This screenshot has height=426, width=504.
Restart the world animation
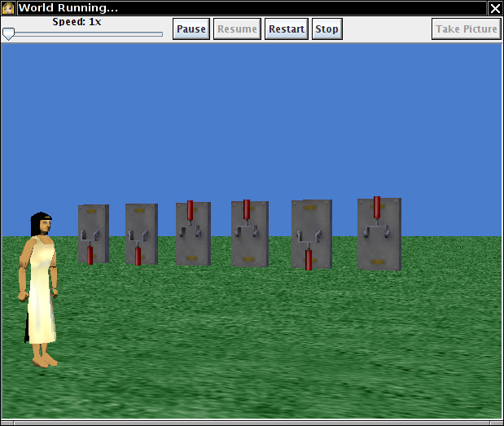pyautogui.click(x=287, y=29)
